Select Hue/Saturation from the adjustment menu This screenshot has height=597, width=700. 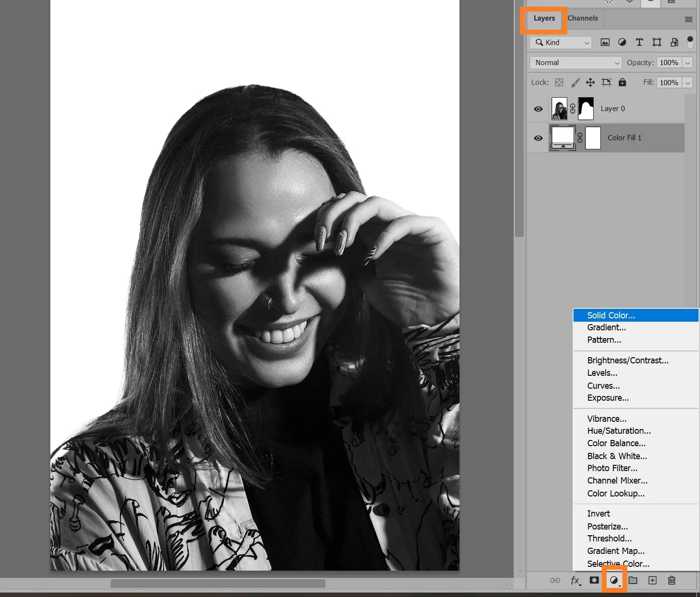(619, 431)
